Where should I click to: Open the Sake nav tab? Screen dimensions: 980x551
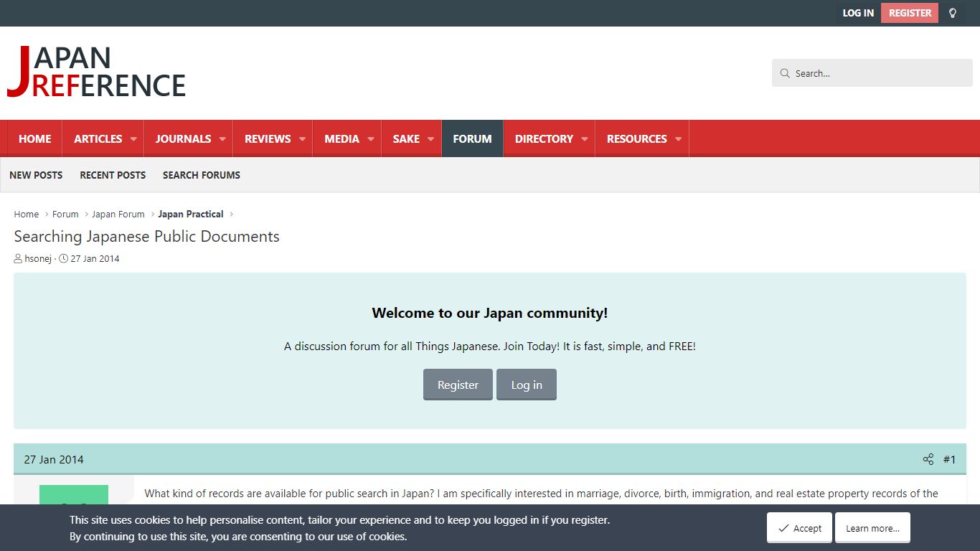coord(406,139)
